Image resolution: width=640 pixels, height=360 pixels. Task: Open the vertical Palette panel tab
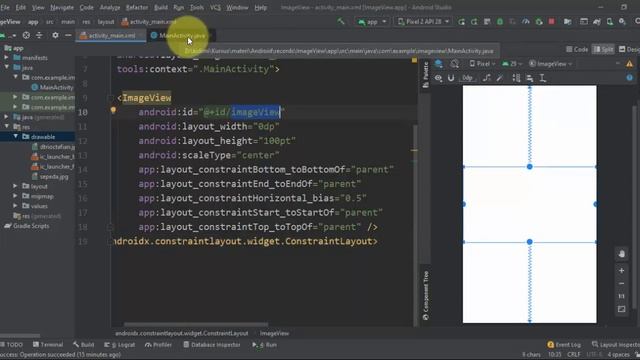click(426, 75)
